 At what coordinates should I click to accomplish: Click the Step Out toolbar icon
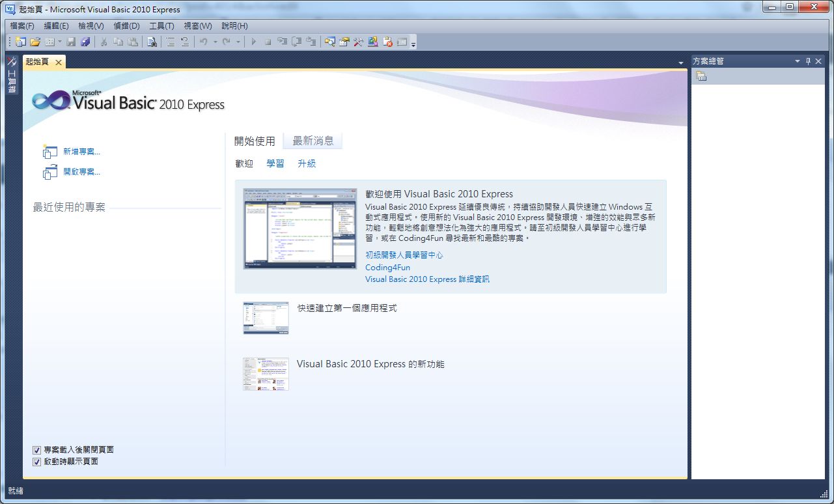(x=311, y=42)
